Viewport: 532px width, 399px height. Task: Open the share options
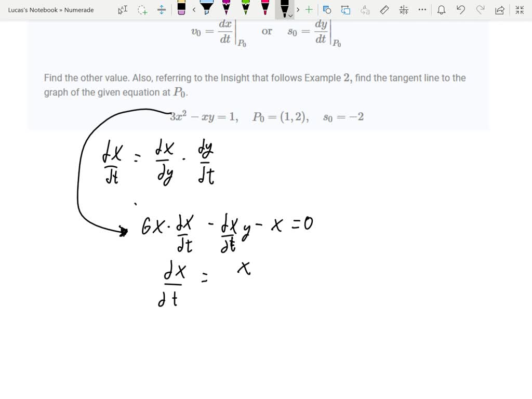499,9
